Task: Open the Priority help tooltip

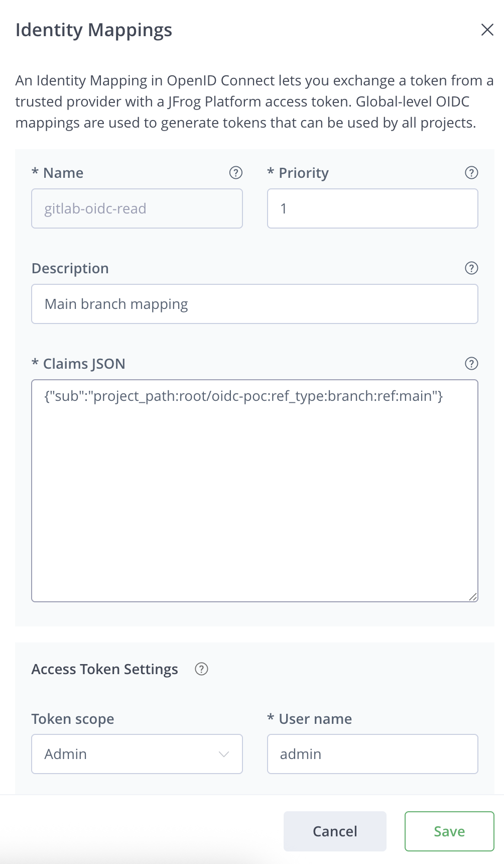Action: [471, 173]
